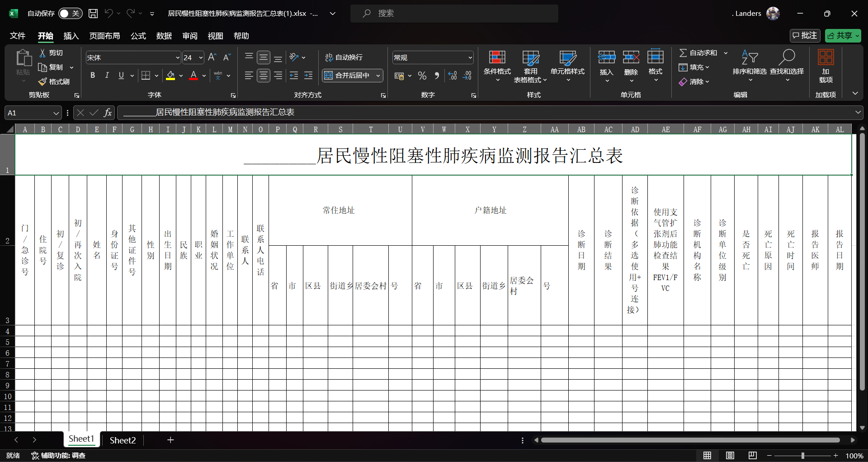The width and height of the screenshot is (868, 462).
Task: Decrease font size with smaller A
Action: [227, 57]
